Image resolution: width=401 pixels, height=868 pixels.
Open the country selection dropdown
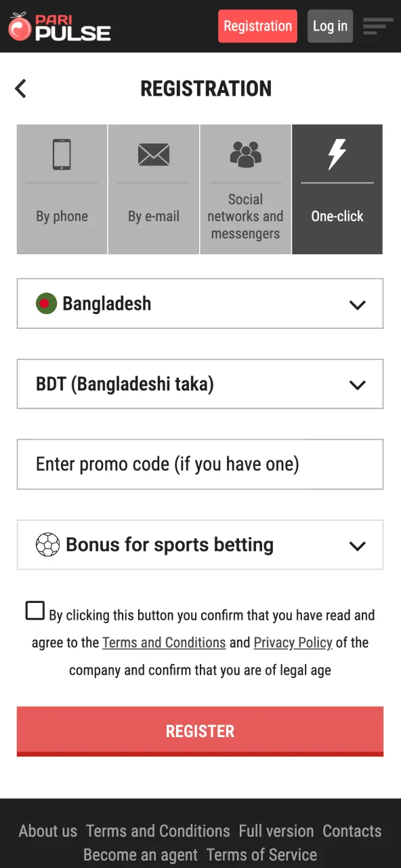(200, 304)
